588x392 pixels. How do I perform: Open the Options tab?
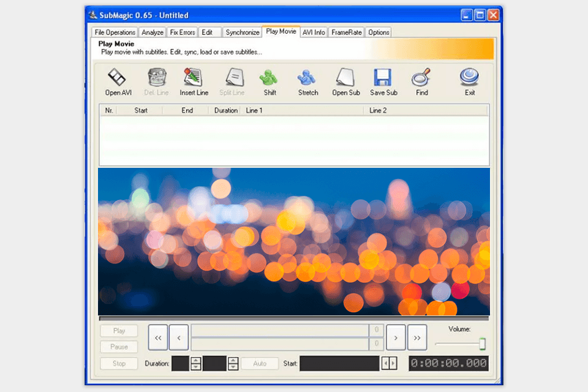click(378, 32)
